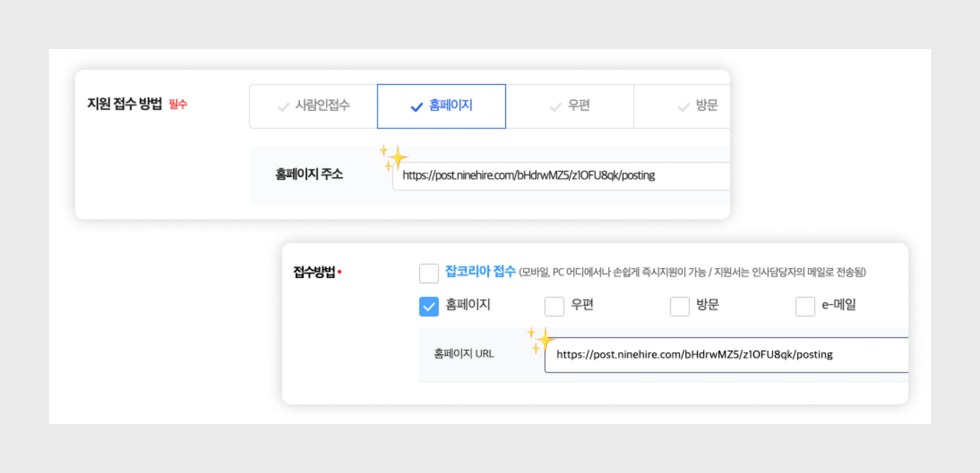Uncheck the 홈페이지 checkbox

point(428,306)
